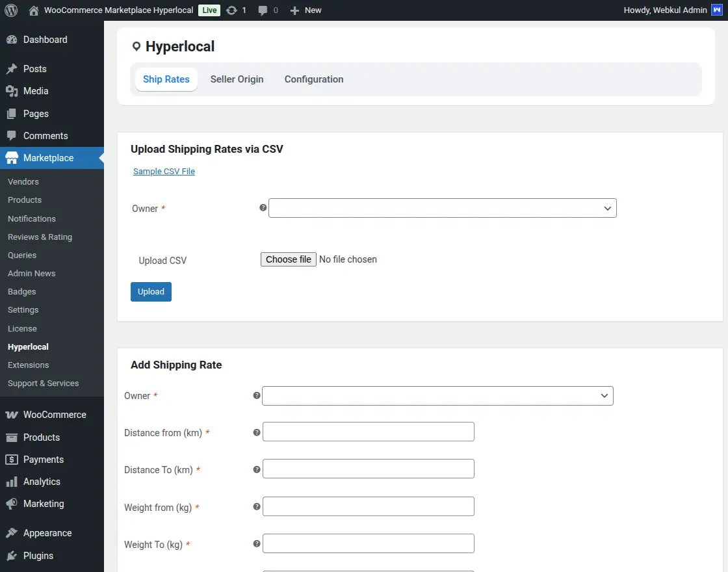Viewport: 728px width, 572px height.
Task: Switch to Ship Rates tab
Action: (166, 79)
